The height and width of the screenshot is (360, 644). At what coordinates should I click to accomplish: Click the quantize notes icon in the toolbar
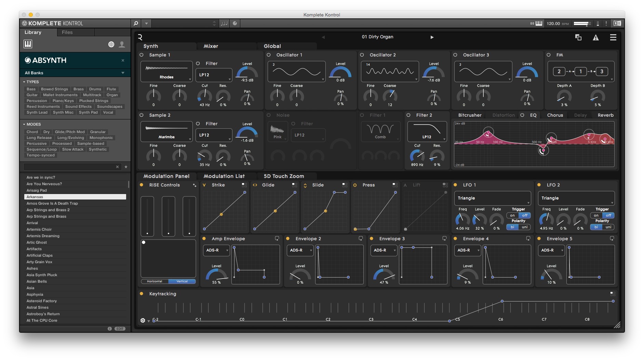(225, 23)
